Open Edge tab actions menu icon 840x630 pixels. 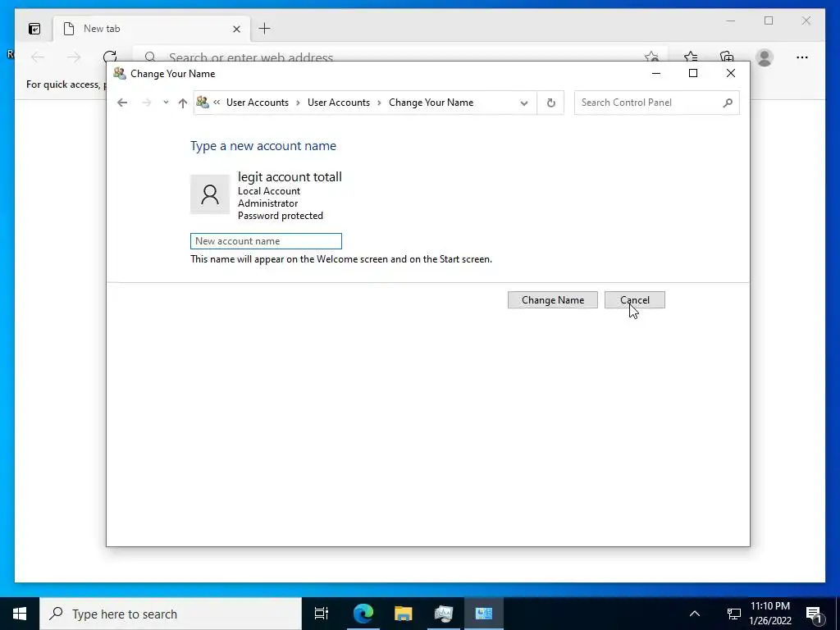[x=34, y=29]
